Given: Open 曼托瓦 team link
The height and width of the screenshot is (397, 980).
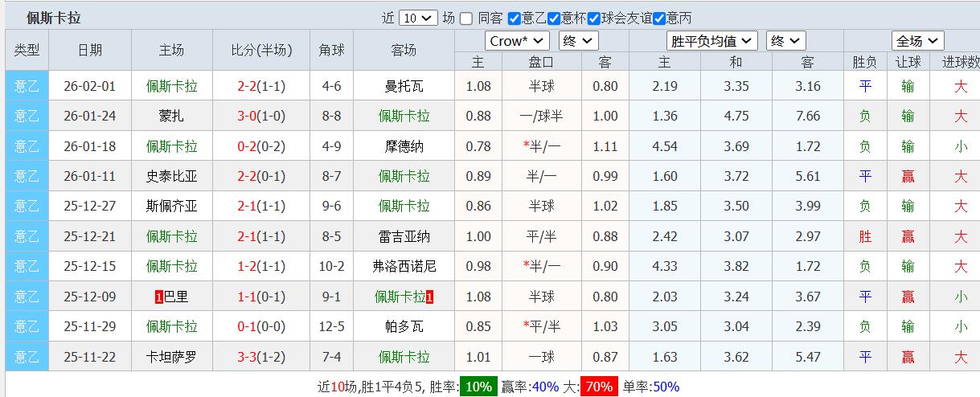Looking at the screenshot, I should [404, 86].
